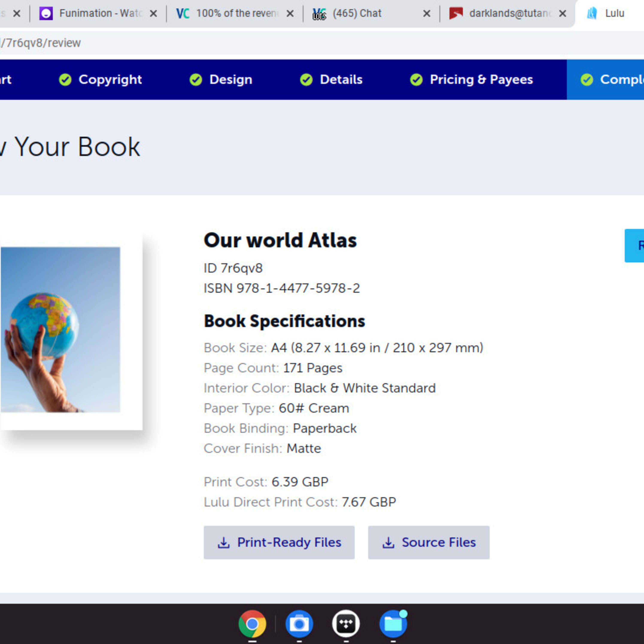Viewport: 644px width, 644px height.
Task: Click the green checkmark beside Details
Action: [306, 80]
